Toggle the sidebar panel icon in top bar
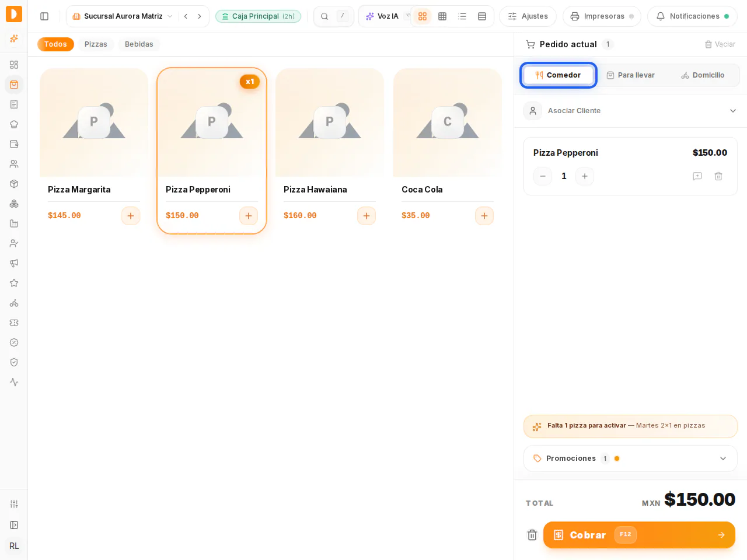This screenshot has width=747, height=560. click(x=44, y=16)
